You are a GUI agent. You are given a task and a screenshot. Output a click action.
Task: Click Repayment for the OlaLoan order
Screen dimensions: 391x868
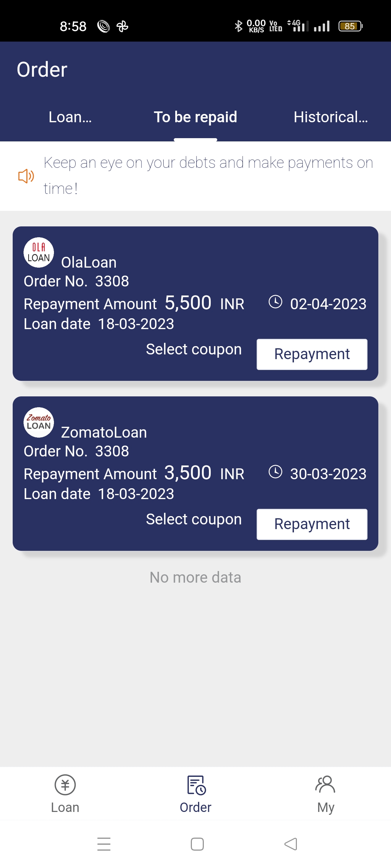coord(312,354)
